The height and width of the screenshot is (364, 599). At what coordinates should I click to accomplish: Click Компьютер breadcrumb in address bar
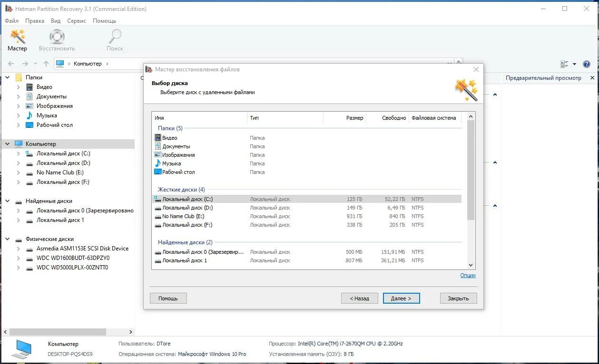pos(88,64)
